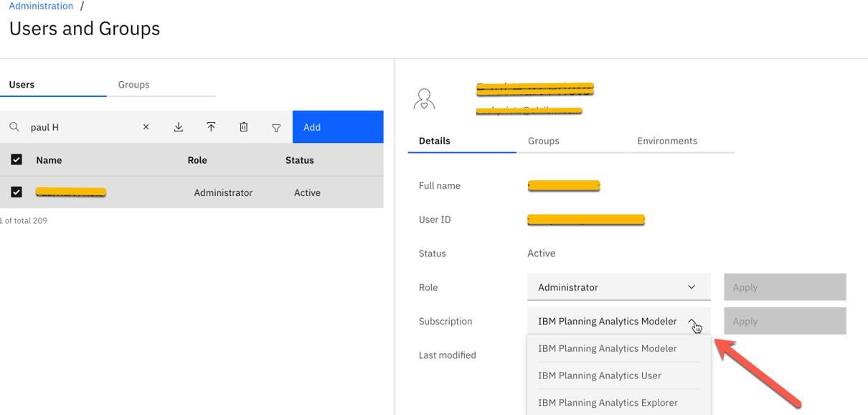This screenshot has width=868, height=415.
Task: Sort by the Name column header
Action: [49, 160]
